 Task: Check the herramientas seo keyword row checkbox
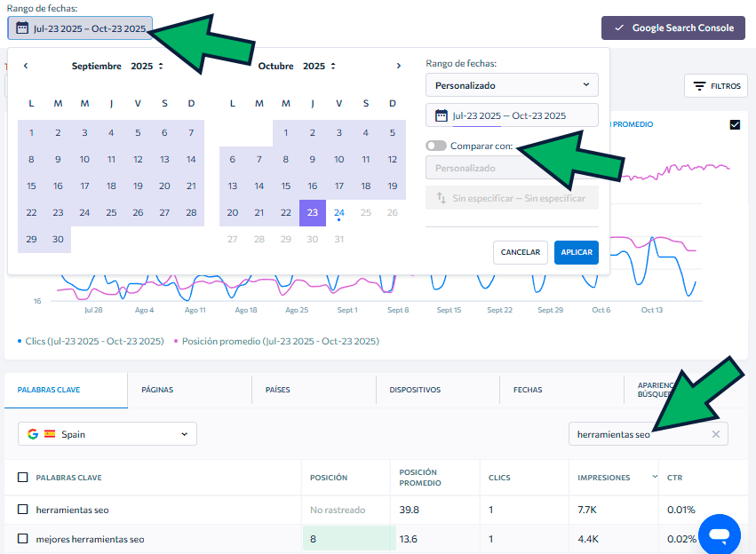coord(23,510)
